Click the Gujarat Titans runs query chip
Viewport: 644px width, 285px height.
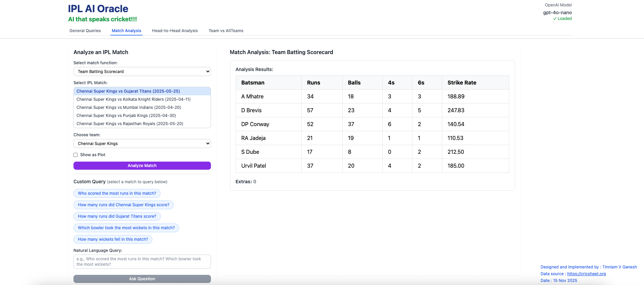(117, 216)
